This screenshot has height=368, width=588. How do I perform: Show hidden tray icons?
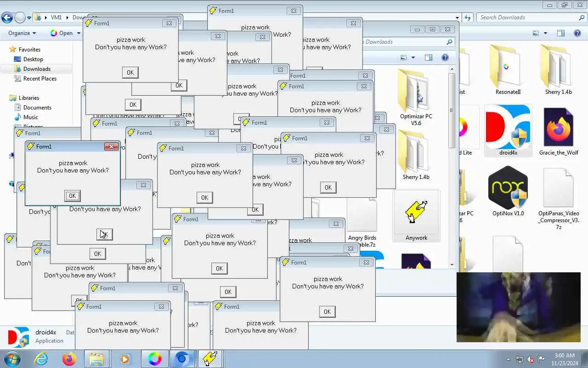coord(508,359)
